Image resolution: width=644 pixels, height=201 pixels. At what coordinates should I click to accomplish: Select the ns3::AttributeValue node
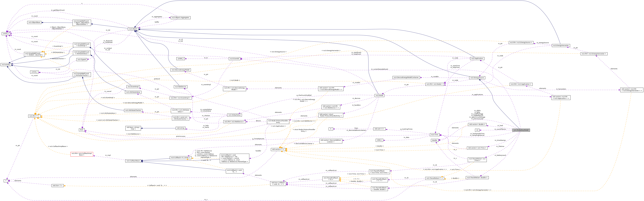click(x=133, y=92)
